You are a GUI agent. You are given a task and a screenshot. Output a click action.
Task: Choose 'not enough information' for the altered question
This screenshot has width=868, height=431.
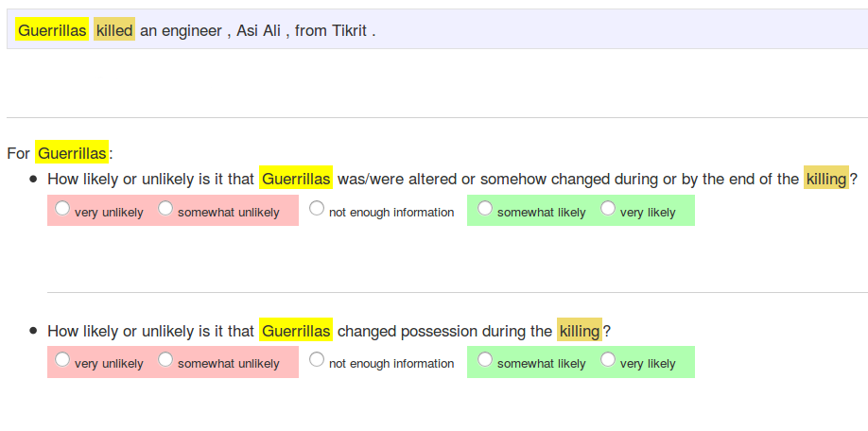pos(317,209)
